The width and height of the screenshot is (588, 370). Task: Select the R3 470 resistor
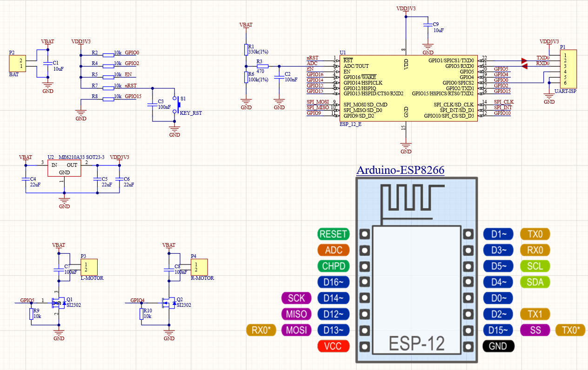262,66
